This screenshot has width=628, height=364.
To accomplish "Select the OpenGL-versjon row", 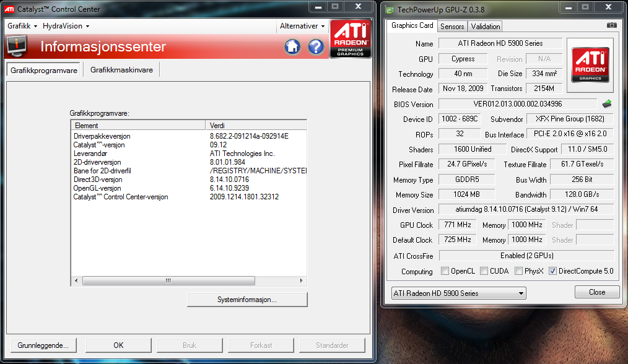I will [189, 188].
